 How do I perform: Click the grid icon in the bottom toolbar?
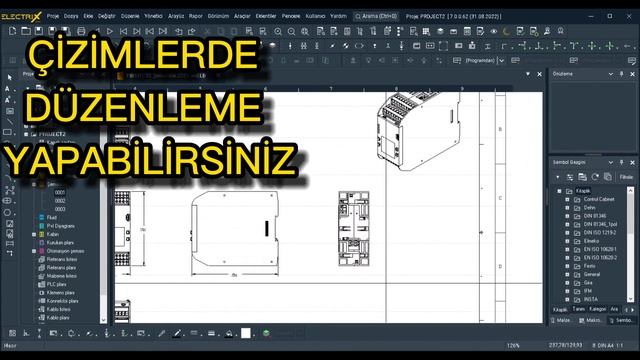click(12, 333)
